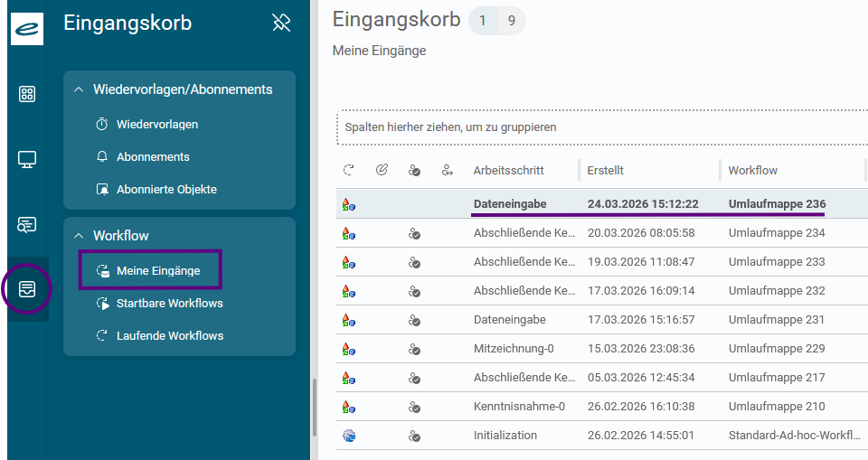Open the desktop monitor icon in the sidebar
The width and height of the screenshot is (868, 460).
pyautogui.click(x=26, y=159)
